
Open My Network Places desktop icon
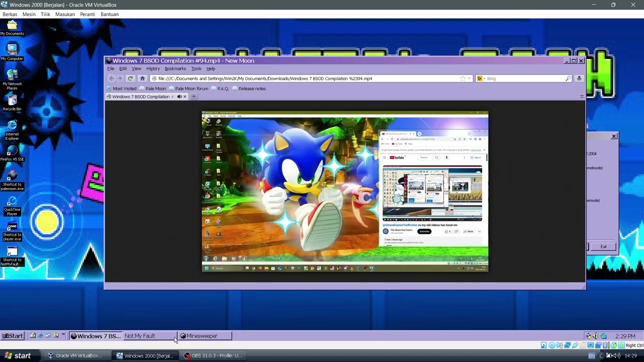click(x=12, y=79)
